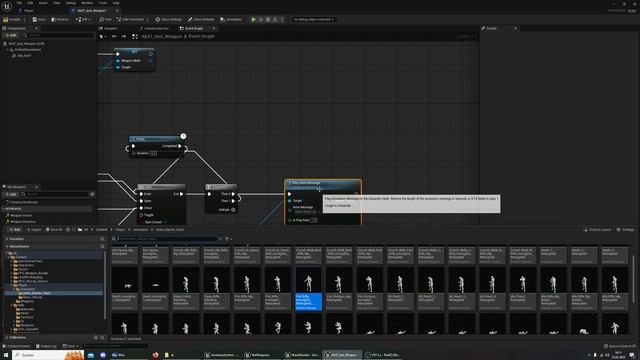Collapse the Interfaces section
The height and width of the screenshot is (360, 640).
4,209
